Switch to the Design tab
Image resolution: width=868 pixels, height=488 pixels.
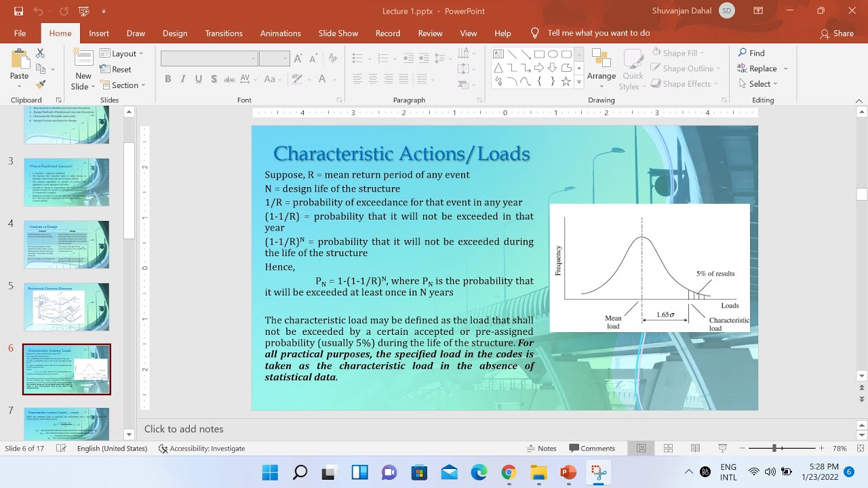pos(175,33)
